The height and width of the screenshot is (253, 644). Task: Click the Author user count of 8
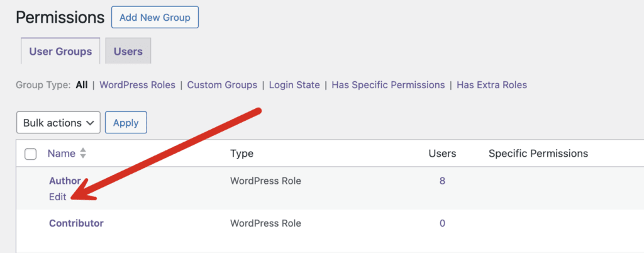[442, 181]
